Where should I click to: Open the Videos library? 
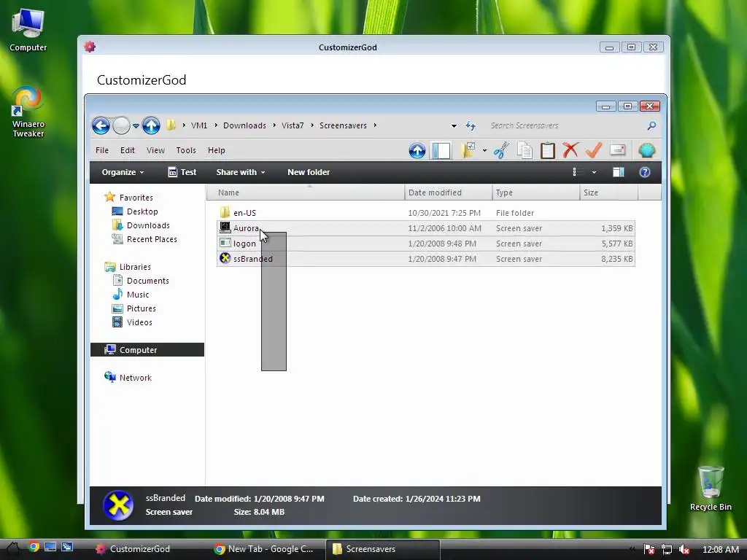tap(132, 322)
